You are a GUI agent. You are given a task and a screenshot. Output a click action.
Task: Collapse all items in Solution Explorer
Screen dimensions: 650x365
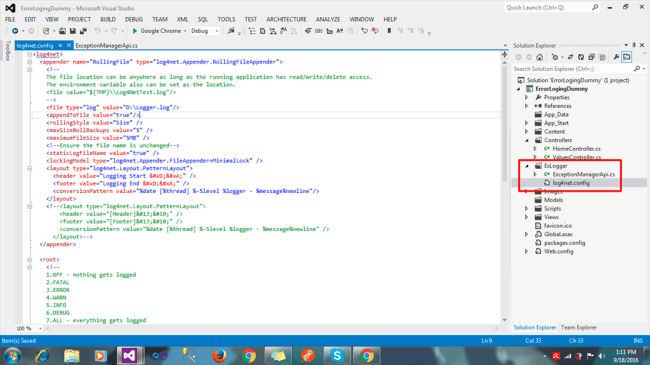592,57
